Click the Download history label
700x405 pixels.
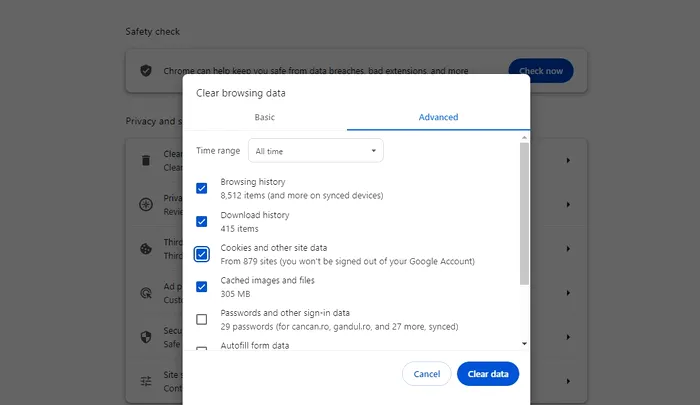pyautogui.click(x=255, y=215)
